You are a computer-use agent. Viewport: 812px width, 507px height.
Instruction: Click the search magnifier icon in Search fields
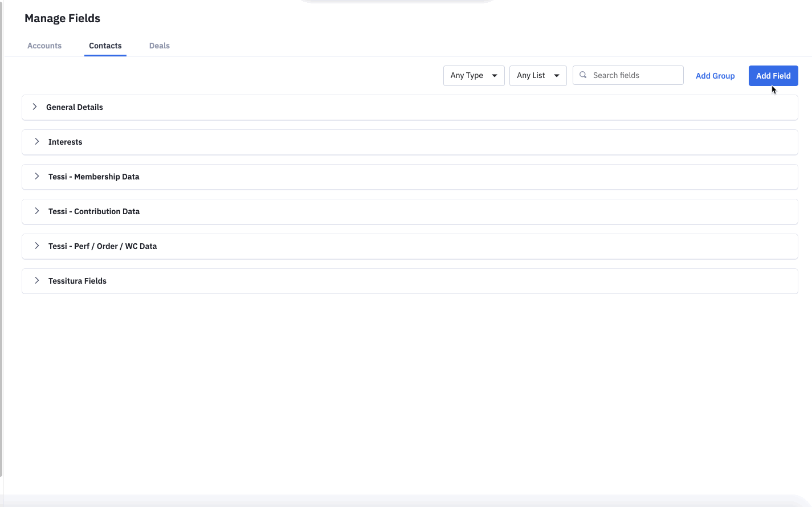coord(583,75)
